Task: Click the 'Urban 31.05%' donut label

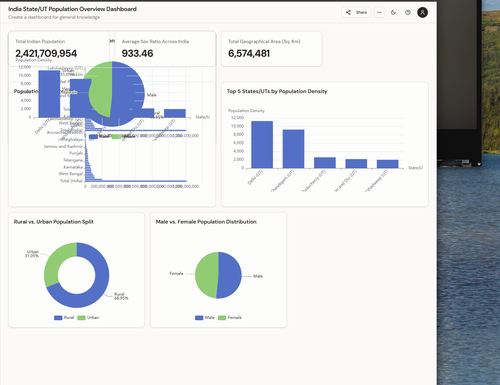Action: point(32,254)
